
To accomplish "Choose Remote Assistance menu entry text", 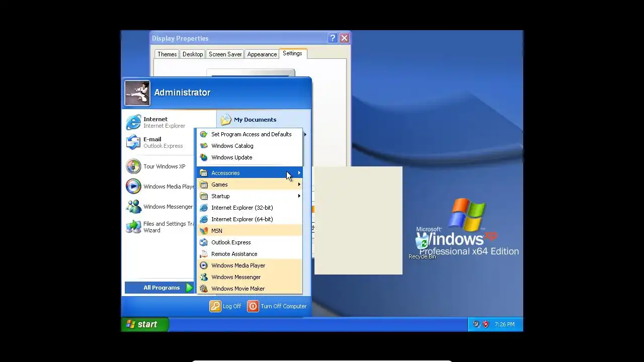I will point(234,254).
